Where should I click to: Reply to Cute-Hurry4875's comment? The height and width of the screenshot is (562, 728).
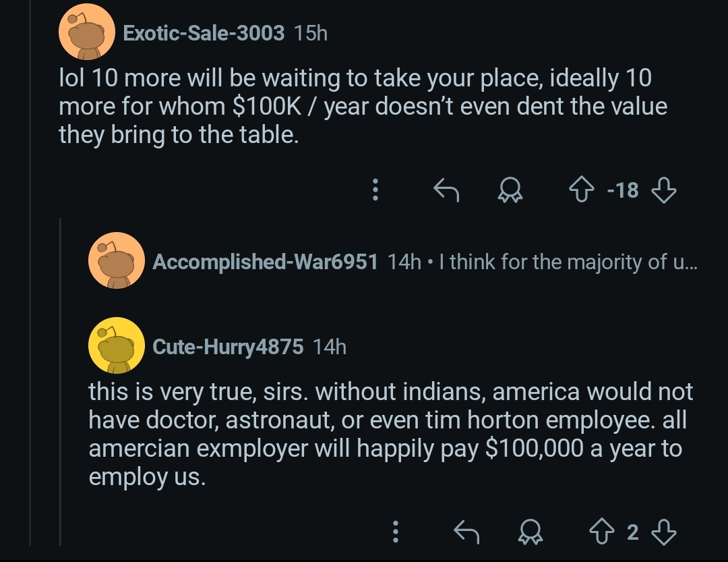pyautogui.click(x=466, y=532)
